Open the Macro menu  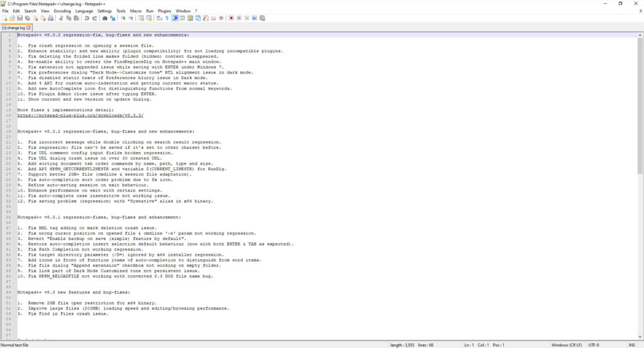tap(136, 11)
